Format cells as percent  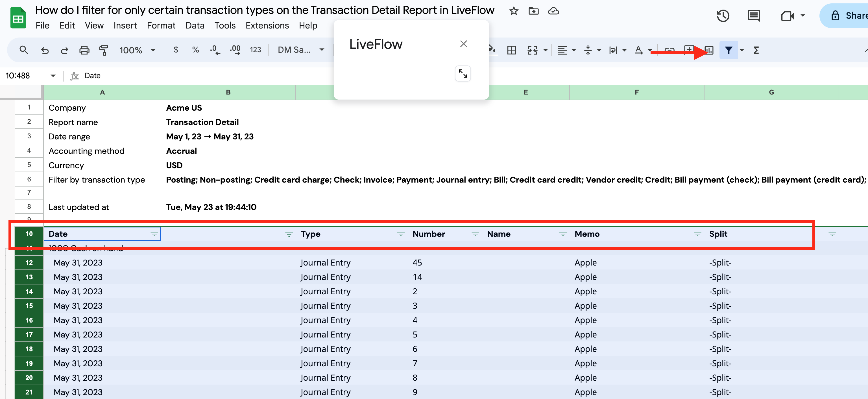point(195,50)
